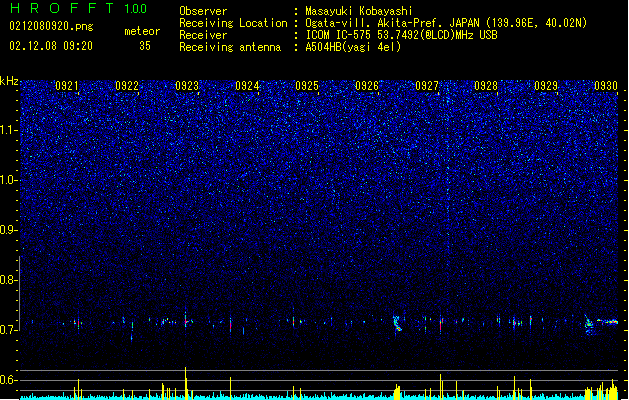629x400 pixels.
Task: Click the 0.6 kHz axis label
Action: [8, 380]
